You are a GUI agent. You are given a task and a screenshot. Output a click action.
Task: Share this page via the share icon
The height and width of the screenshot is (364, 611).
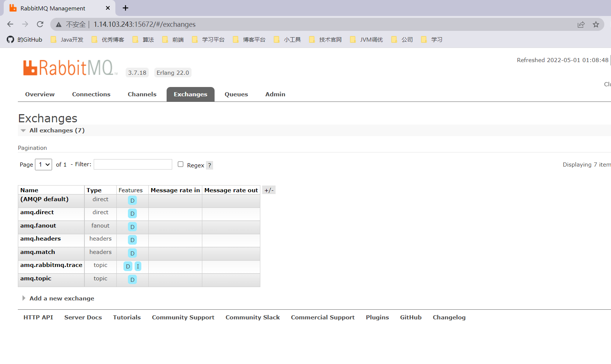(581, 25)
